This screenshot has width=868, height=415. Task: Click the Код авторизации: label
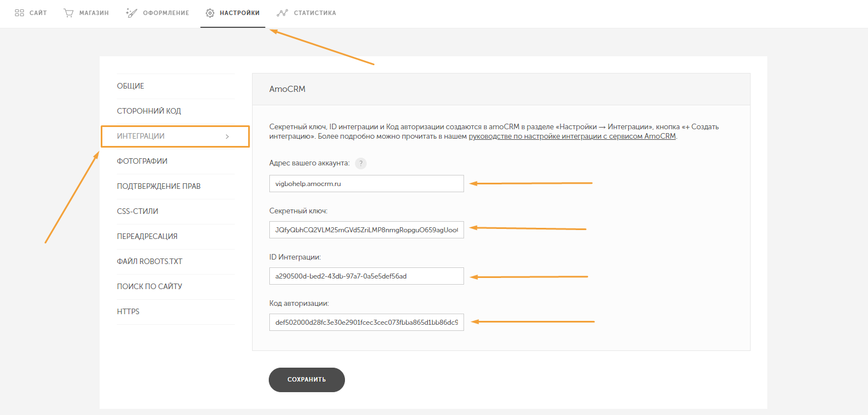(299, 304)
